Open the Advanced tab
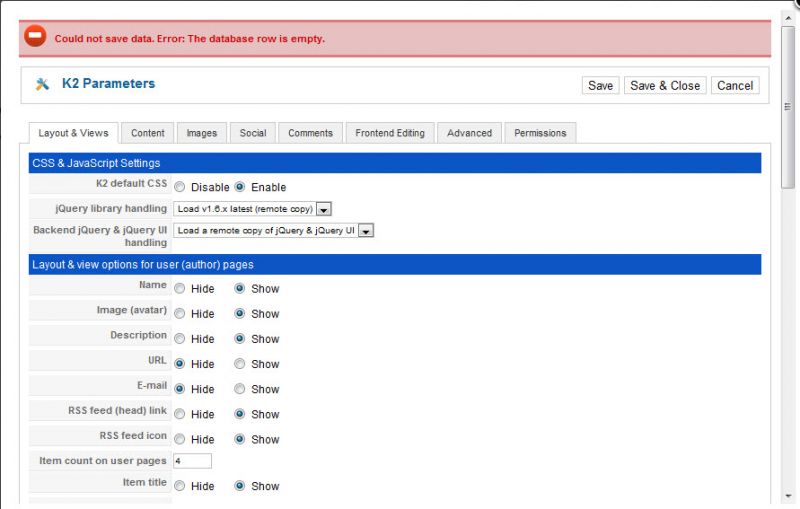Viewport: 800px width, 509px height. coord(469,133)
